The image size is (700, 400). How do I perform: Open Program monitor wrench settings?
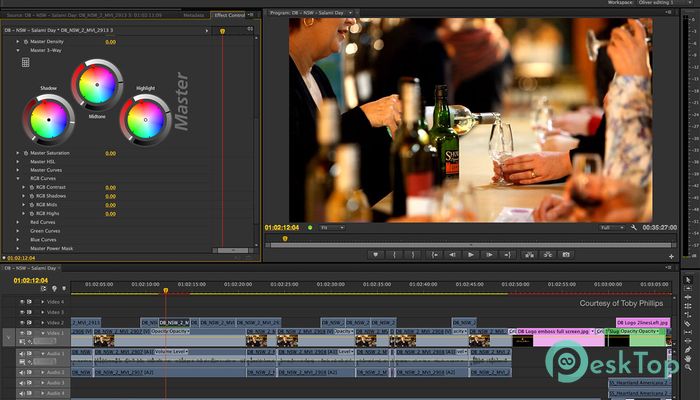(633, 228)
